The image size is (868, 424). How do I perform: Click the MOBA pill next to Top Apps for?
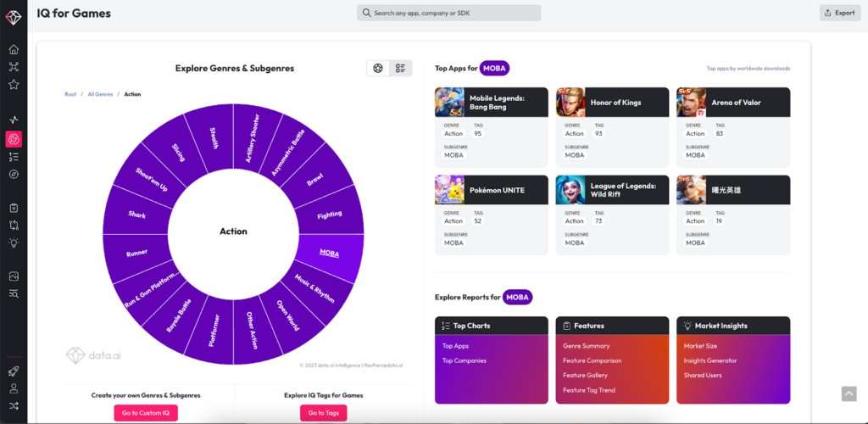(494, 69)
